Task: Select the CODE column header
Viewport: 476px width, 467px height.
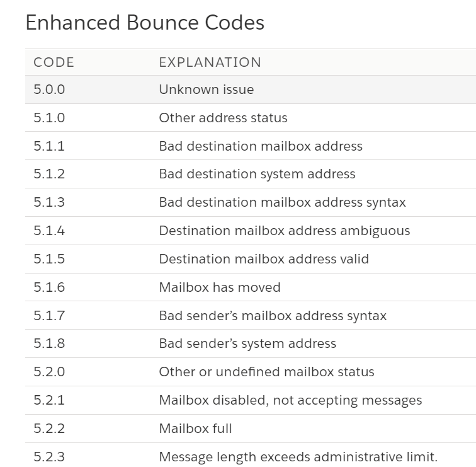Action: point(54,62)
